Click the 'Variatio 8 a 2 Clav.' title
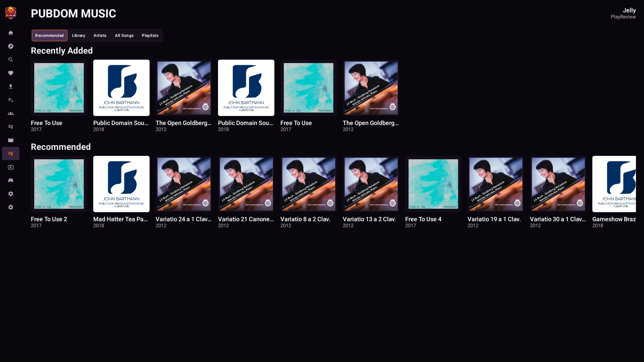644x362 pixels. coord(305,219)
